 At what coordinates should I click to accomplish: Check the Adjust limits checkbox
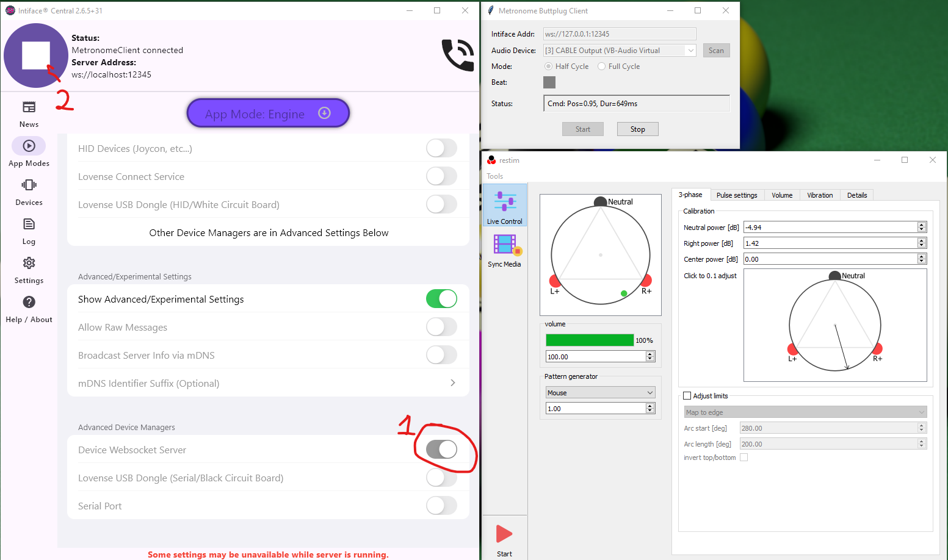point(687,396)
